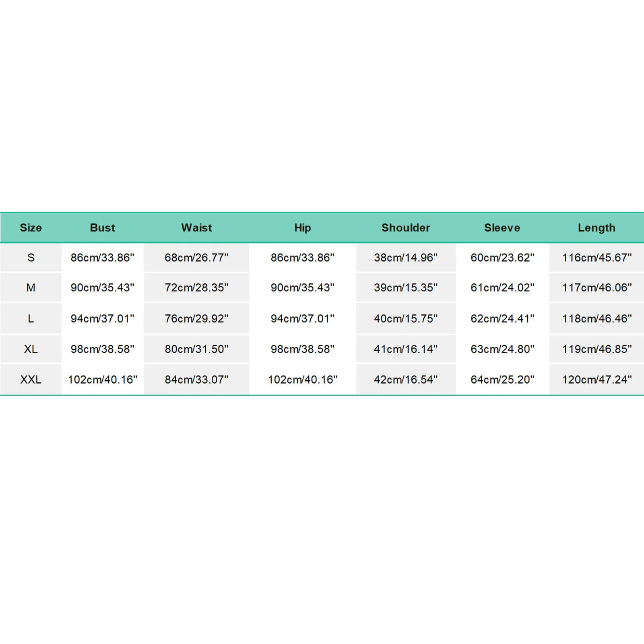
Task: Click the M size row label
Action: pyautogui.click(x=31, y=288)
